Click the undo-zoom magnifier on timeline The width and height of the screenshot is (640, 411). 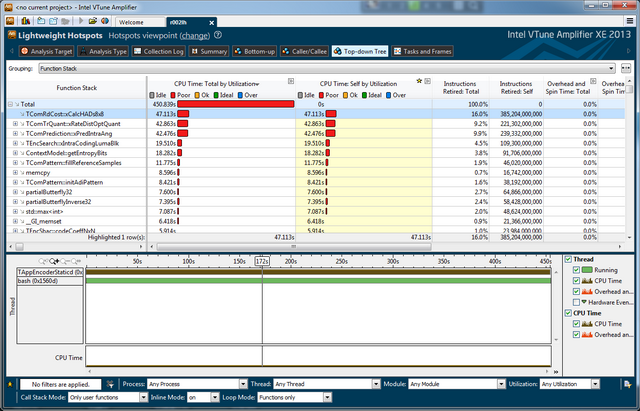click(x=43, y=261)
